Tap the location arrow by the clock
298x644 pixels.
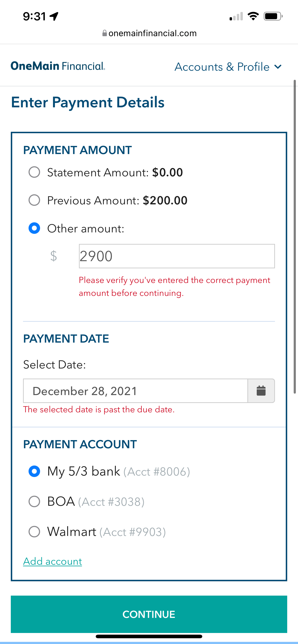point(54,17)
